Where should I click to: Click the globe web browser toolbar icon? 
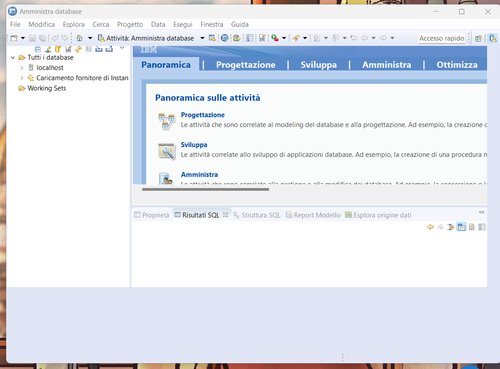[x=225, y=38]
